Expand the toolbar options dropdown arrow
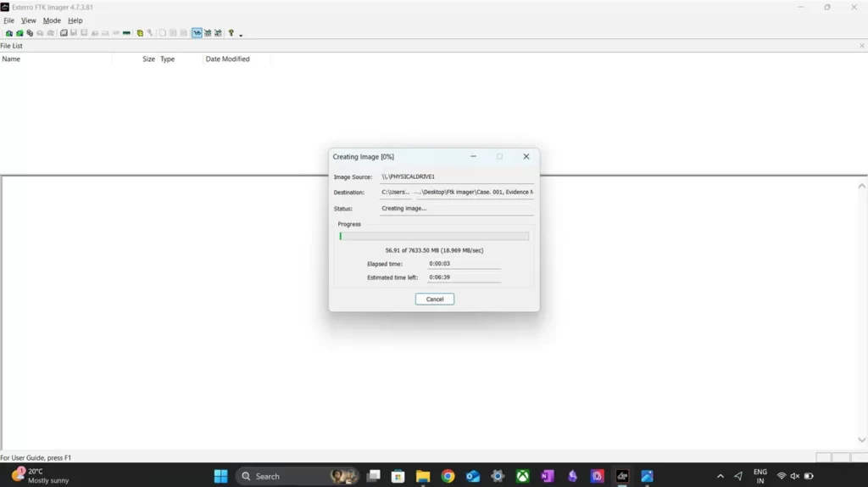The width and height of the screenshot is (868, 487). (x=241, y=35)
